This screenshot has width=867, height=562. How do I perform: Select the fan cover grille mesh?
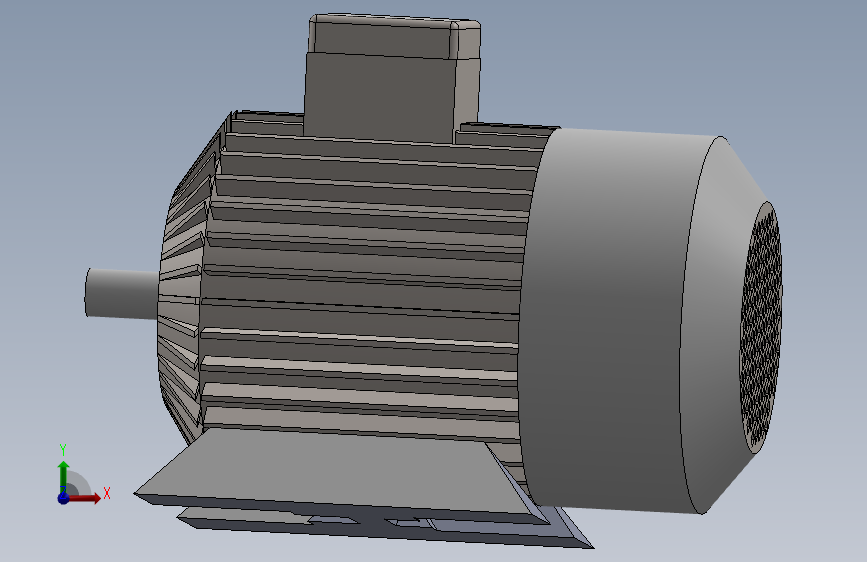761,327
